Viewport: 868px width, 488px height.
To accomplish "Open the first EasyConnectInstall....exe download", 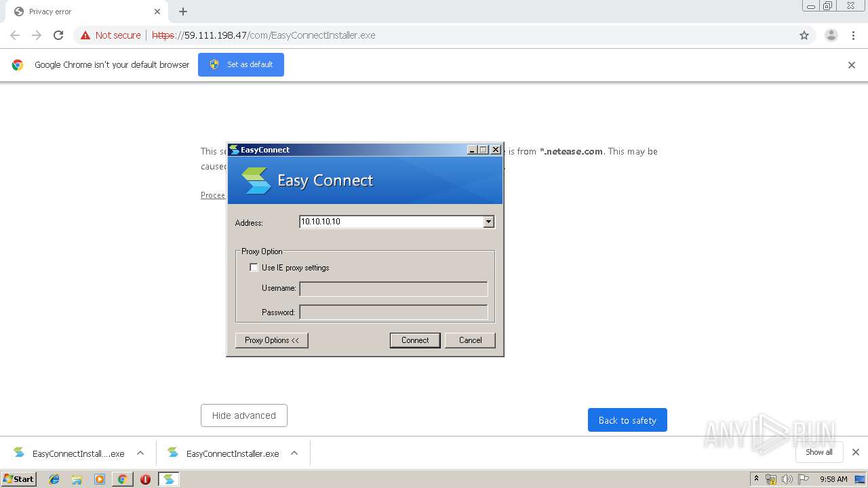I will click(69, 453).
